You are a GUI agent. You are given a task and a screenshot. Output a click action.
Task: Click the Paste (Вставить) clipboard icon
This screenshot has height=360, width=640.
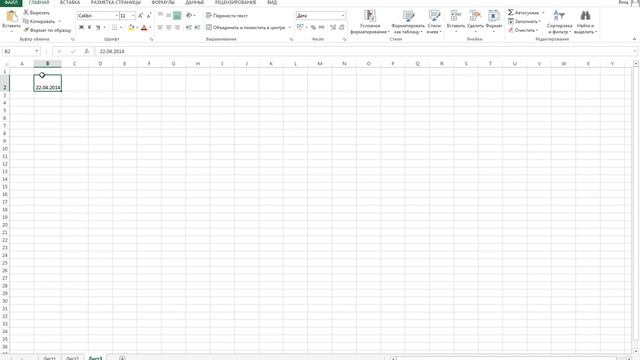click(x=11, y=16)
